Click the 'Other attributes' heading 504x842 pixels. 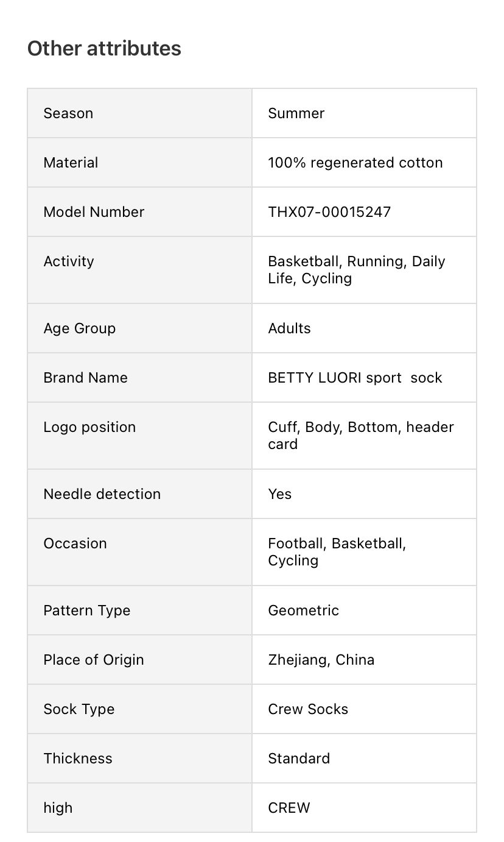[x=104, y=49]
